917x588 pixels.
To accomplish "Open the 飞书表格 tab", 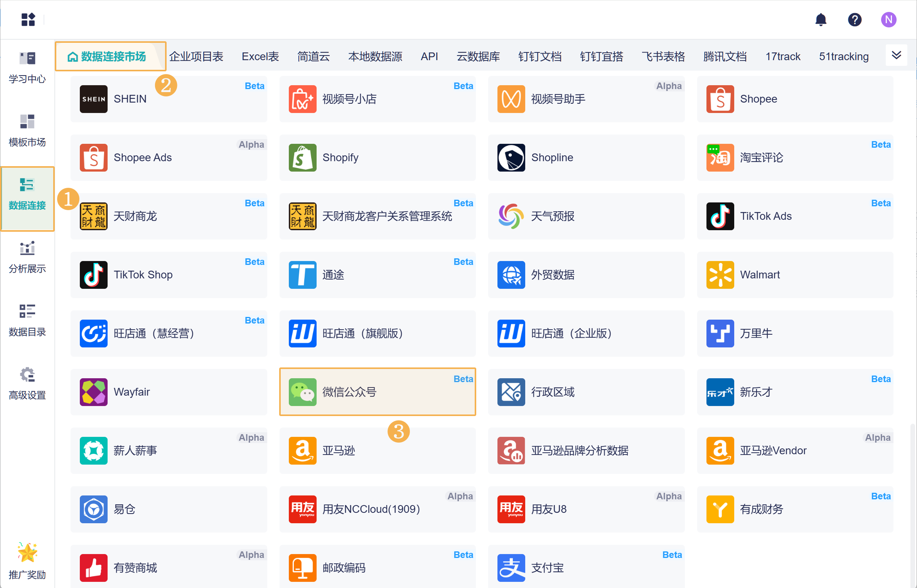I will click(663, 57).
